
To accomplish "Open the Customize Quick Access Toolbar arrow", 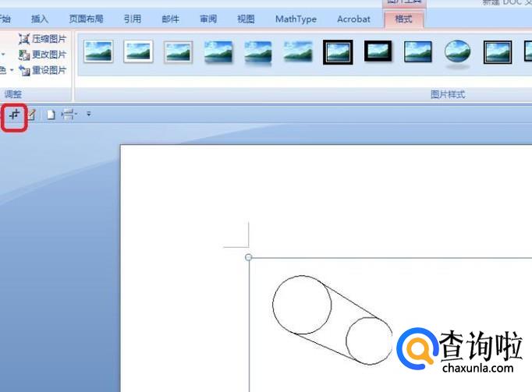I will [89, 114].
